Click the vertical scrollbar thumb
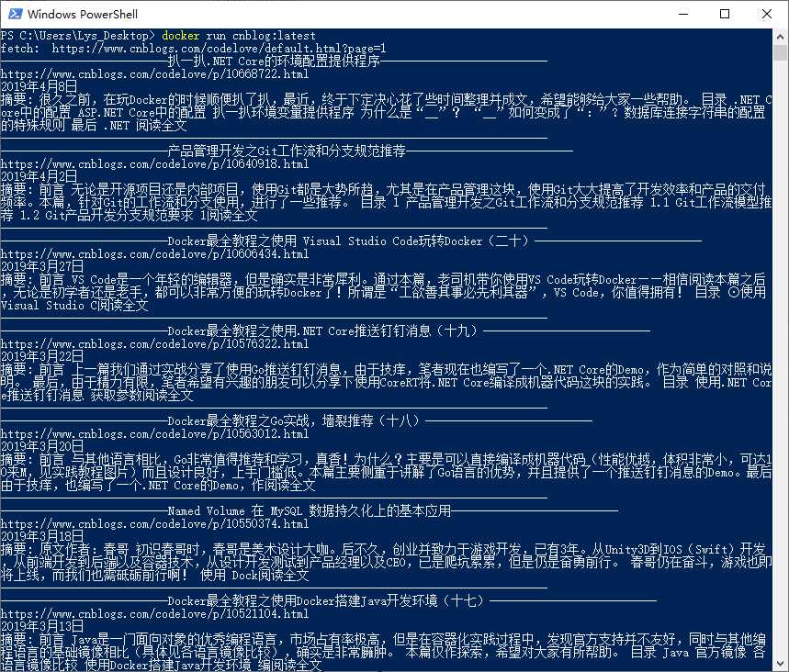Image resolution: width=789 pixels, height=672 pixels. pos(781,53)
